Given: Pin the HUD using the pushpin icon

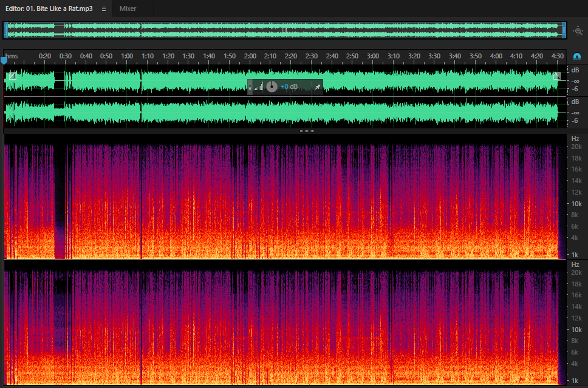Looking at the screenshot, I should [x=317, y=87].
